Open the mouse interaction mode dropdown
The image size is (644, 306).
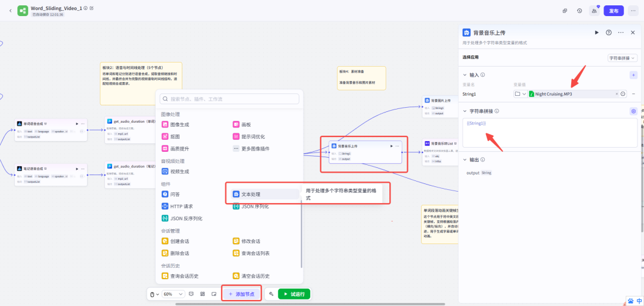click(x=154, y=294)
